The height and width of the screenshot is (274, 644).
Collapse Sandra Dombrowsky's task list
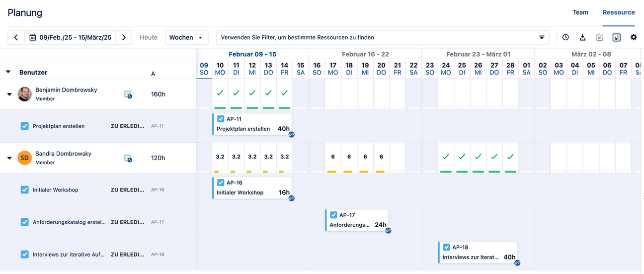coord(9,158)
